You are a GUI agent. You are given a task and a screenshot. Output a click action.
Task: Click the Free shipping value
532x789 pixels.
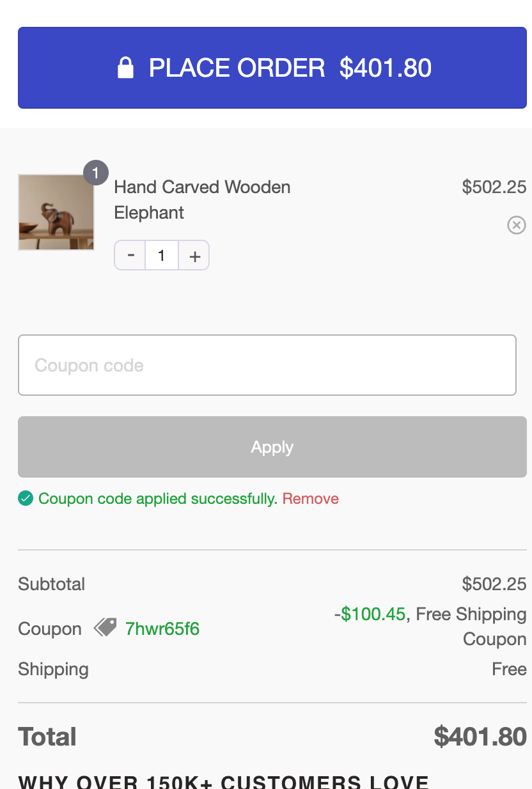coord(509,669)
